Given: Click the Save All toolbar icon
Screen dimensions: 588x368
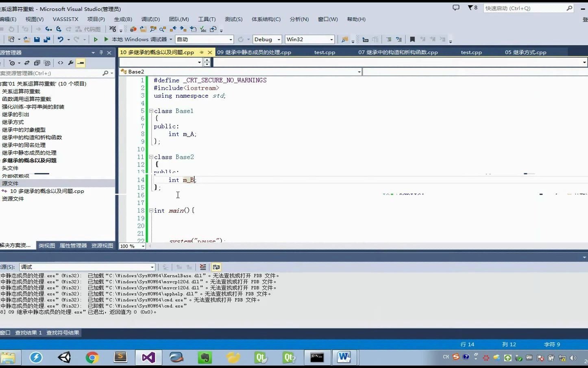Looking at the screenshot, I should coord(47,39).
